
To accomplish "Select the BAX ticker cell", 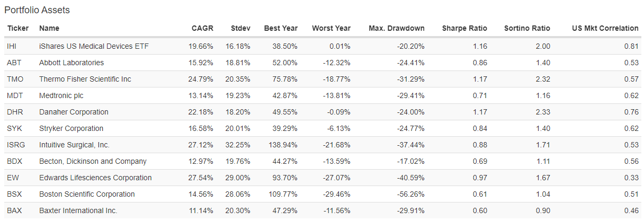I will pyautogui.click(x=14, y=210).
